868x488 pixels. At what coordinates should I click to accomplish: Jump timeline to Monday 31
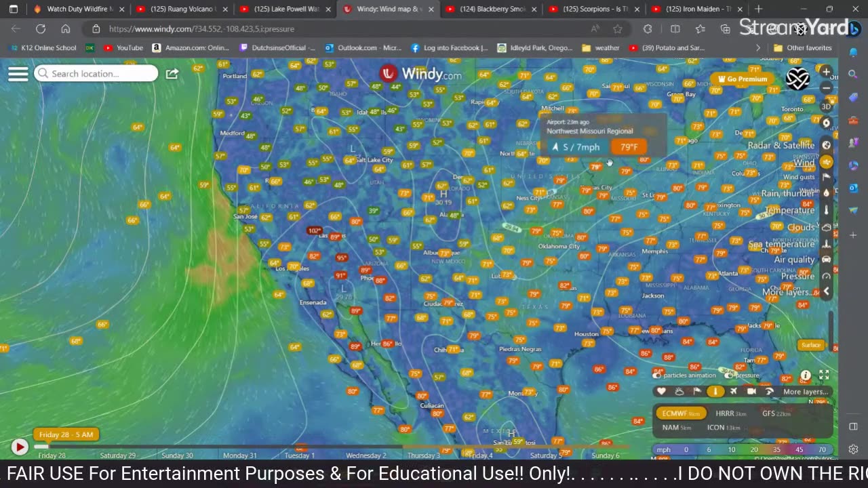click(240, 455)
